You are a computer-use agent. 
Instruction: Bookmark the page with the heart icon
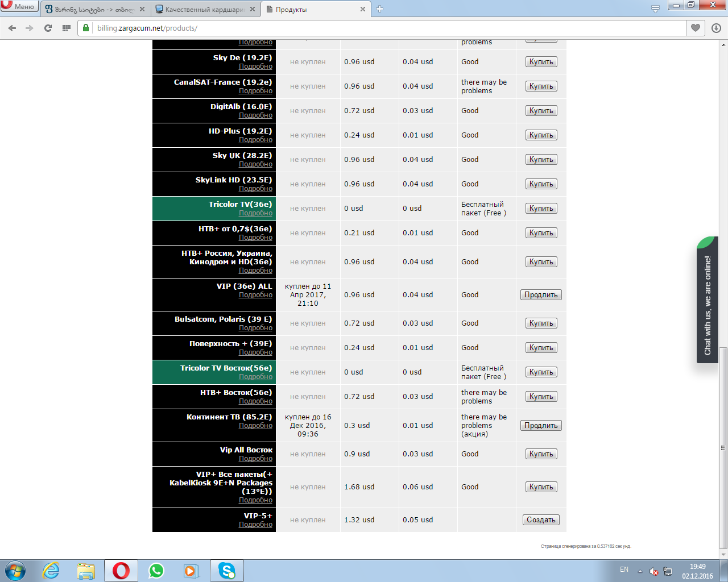[696, 28]
